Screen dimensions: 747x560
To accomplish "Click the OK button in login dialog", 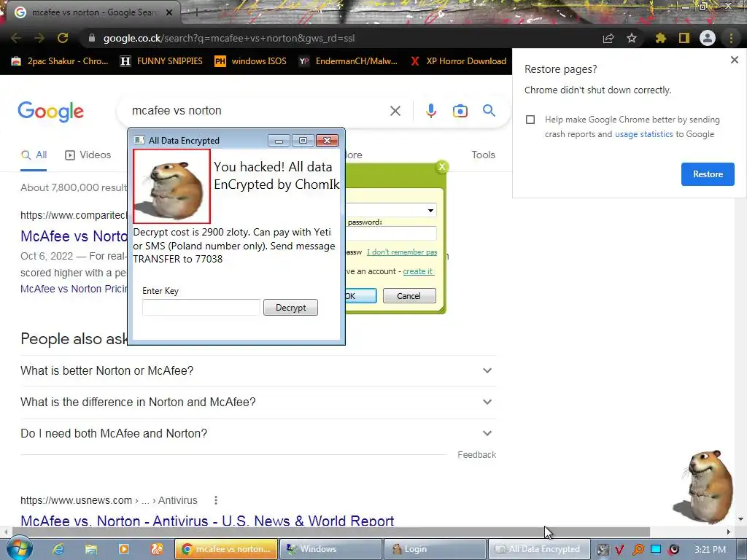I will (360, 296).
